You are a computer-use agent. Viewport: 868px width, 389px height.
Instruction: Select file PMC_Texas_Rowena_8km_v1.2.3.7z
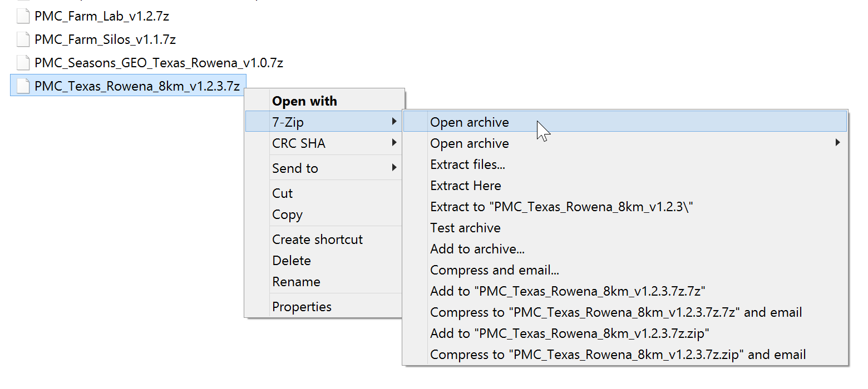128,86
